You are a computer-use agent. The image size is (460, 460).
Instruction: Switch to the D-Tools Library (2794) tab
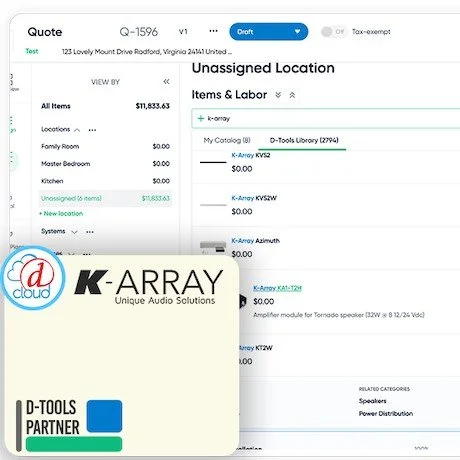tap(304, 140)
